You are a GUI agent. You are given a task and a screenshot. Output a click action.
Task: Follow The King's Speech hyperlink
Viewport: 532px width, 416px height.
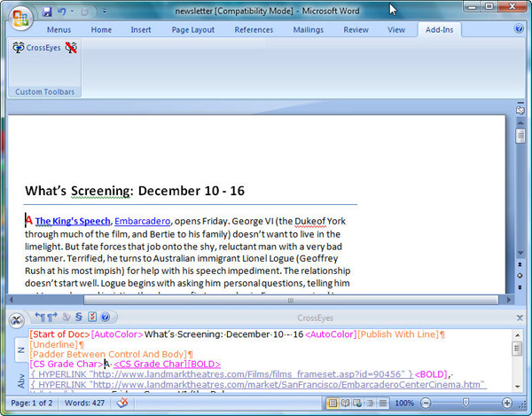[x=73, y=221]
